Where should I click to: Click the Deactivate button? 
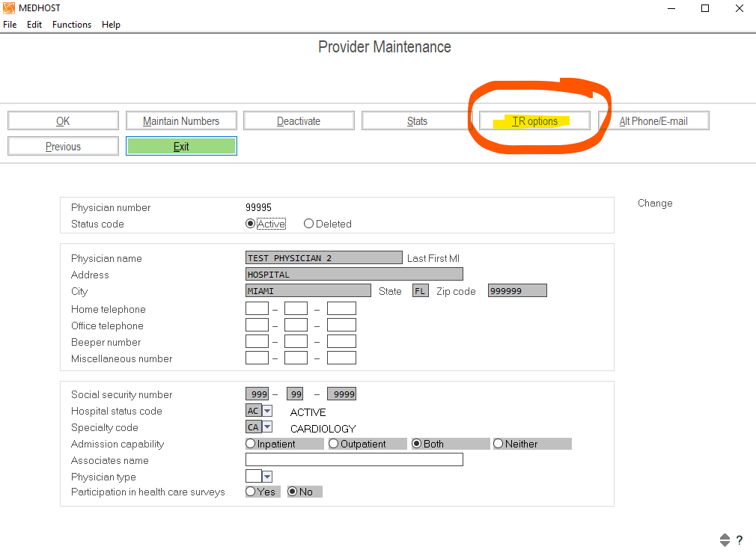[299, 121]
